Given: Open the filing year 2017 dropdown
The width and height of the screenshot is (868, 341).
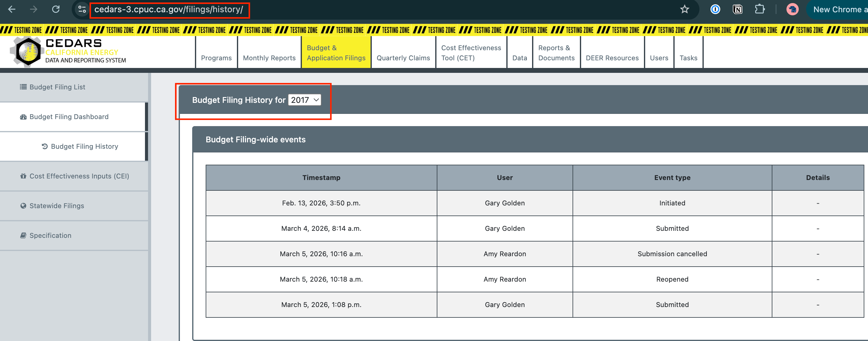Looking at the screenshot, I should pyautogui.click(x=305, y=100).
